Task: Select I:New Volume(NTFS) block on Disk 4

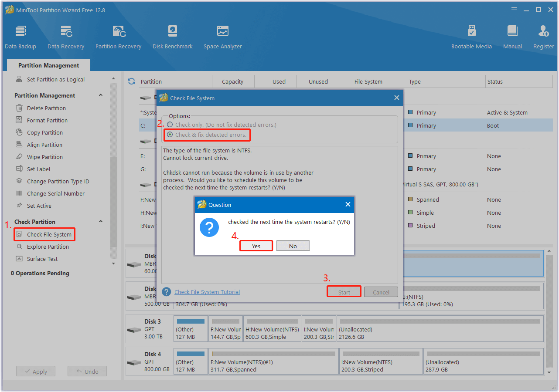Action: tap(382, 362)
